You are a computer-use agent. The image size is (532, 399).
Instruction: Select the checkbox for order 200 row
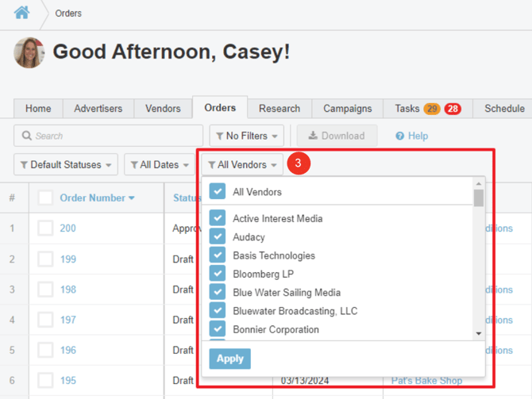point(45,228)
